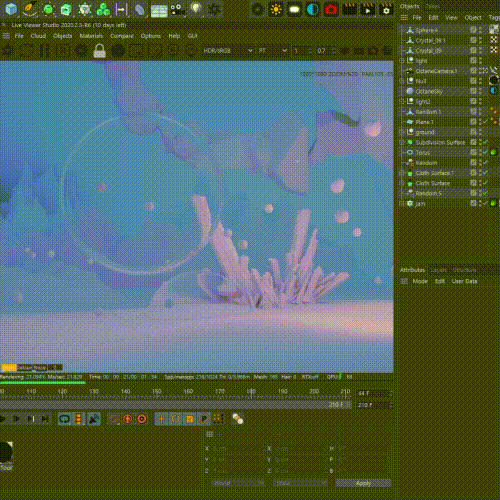Click the Floor grid icon in toolbar
The width and height of the screenshot is (500, 500).
[x=159, y=10]
